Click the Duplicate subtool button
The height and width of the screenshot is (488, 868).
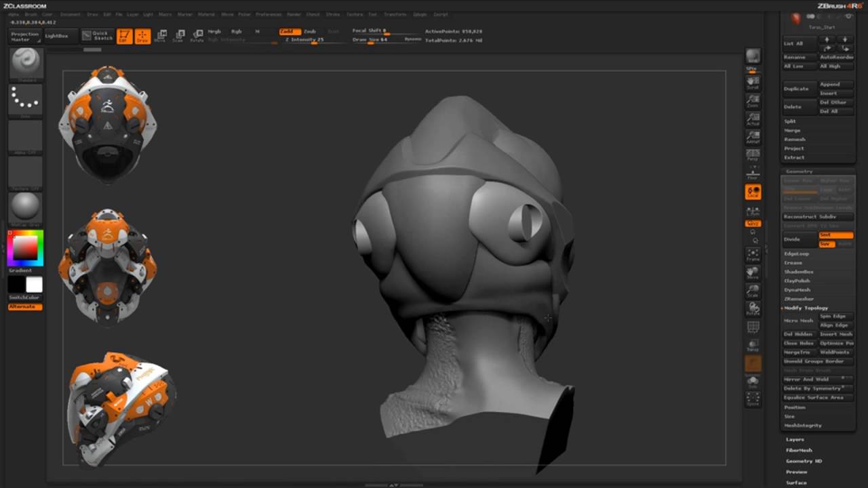click(x=800, y=89)
